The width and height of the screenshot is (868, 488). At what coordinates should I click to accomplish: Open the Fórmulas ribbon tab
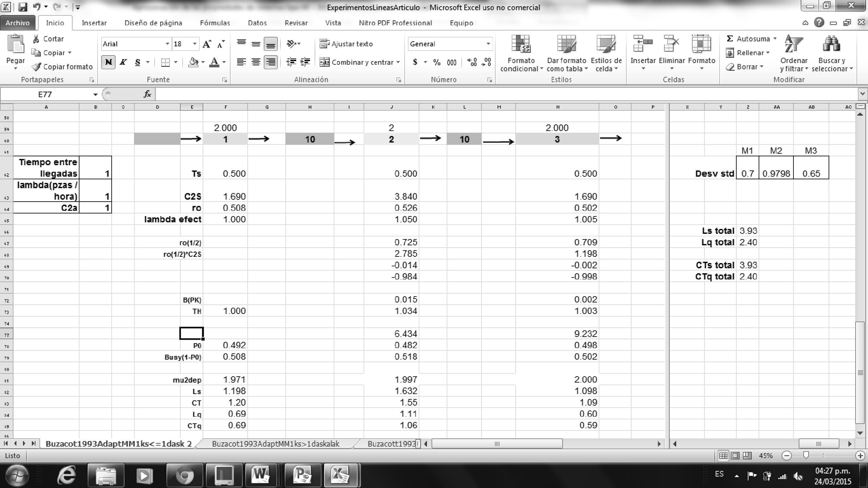tap(215, 23)
